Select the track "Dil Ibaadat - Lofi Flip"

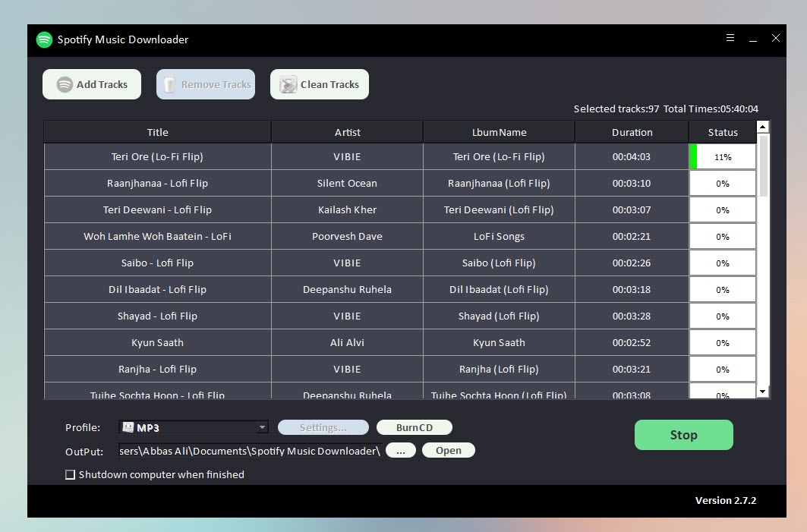[x=157, y=290]
